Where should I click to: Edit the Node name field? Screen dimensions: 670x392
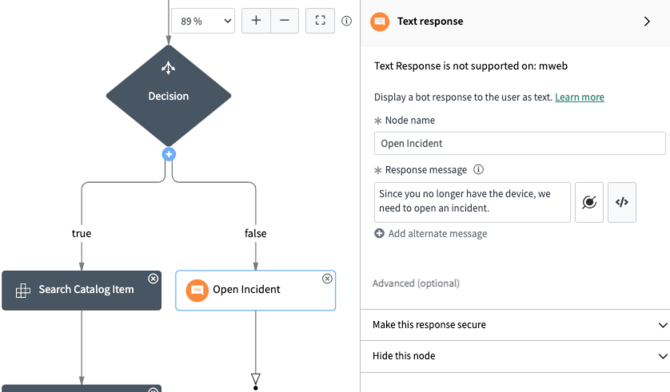pos(520,143)
